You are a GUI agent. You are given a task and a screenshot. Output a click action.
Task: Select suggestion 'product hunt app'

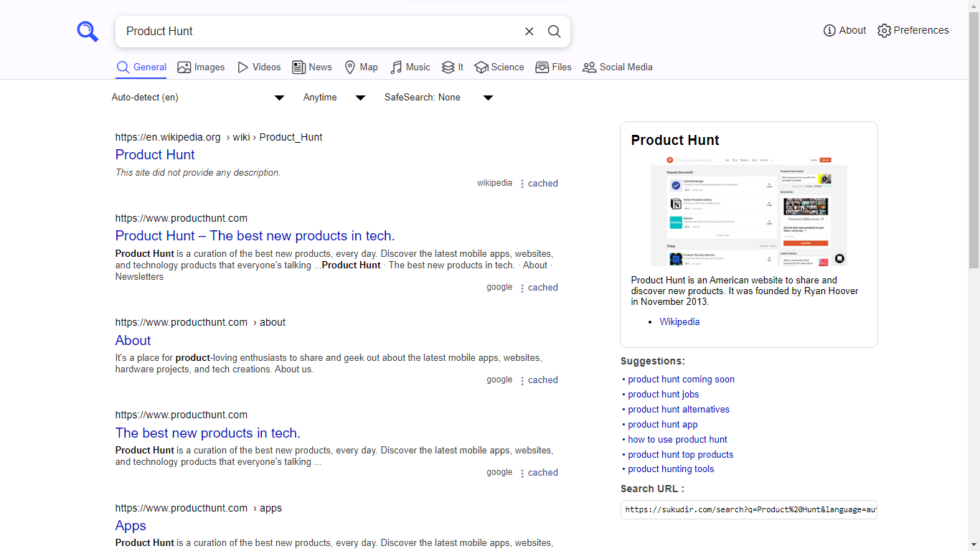coord(663,424)
